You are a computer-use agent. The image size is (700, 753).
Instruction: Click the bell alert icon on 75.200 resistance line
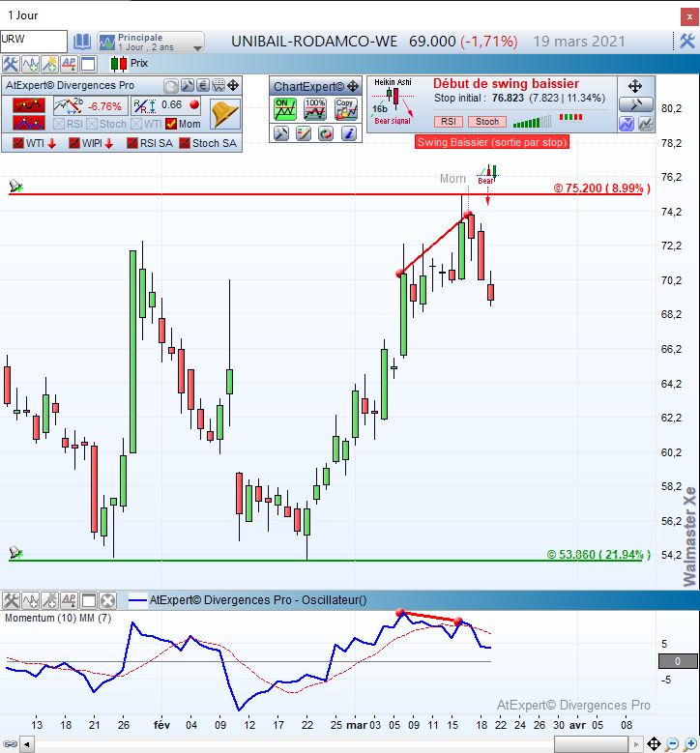click(x=15, y=186)
